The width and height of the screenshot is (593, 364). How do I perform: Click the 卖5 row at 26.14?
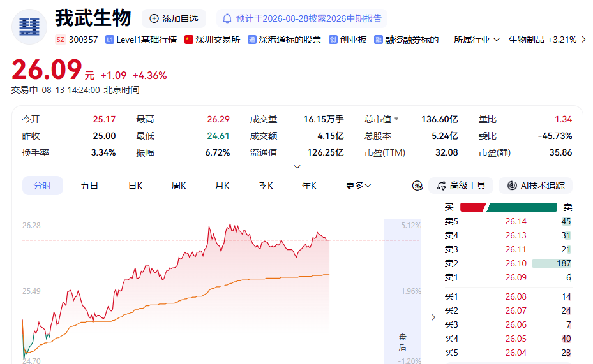(x=508, y=222)
